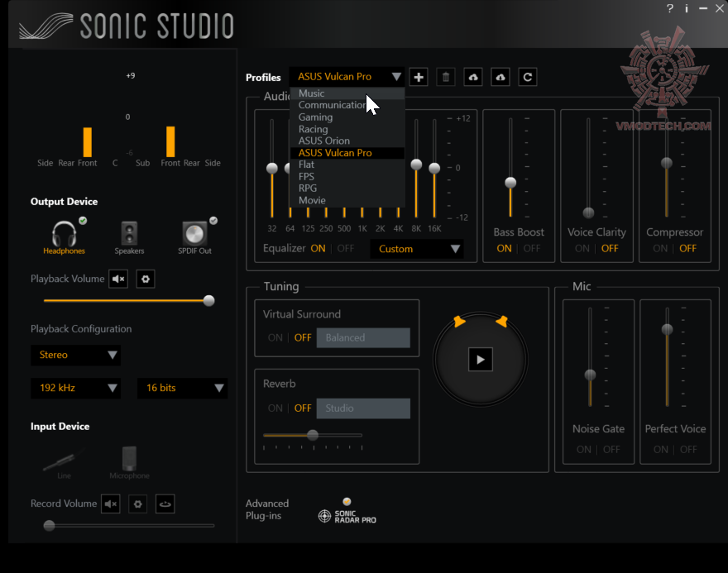The height and width of the screenshot is (573, 728).
Task: Choose Movie profile from list
Action: (347, 200)
